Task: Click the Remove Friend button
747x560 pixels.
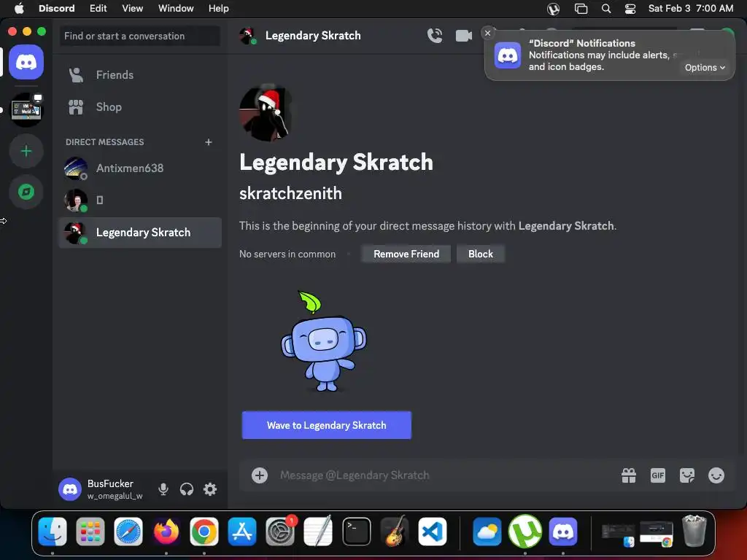Action: point(406,254)
